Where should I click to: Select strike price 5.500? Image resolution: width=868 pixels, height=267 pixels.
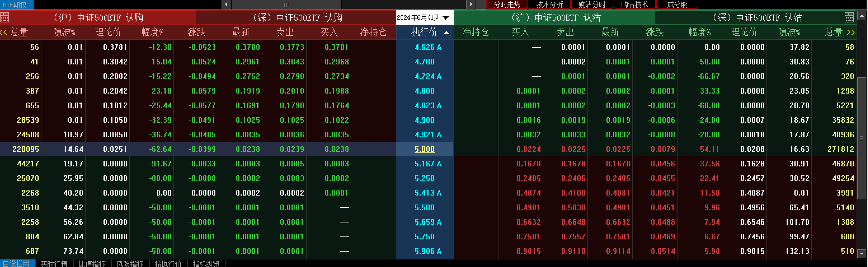click(x=425, y=208)
